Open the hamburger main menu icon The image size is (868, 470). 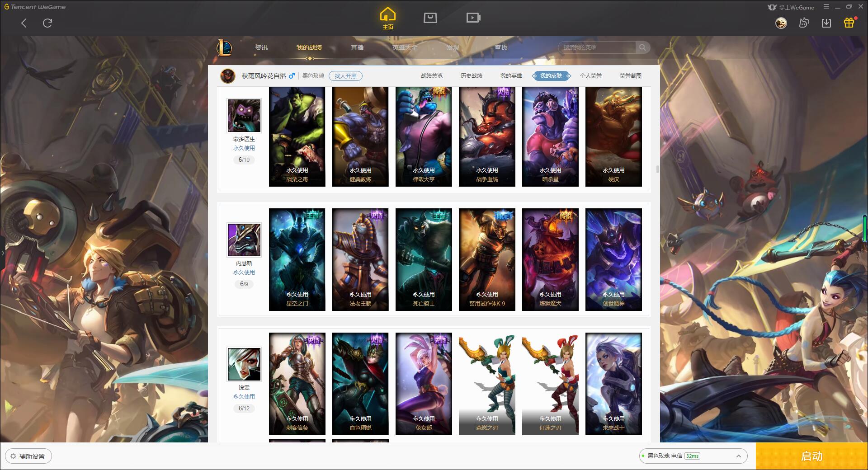(826, 7)
